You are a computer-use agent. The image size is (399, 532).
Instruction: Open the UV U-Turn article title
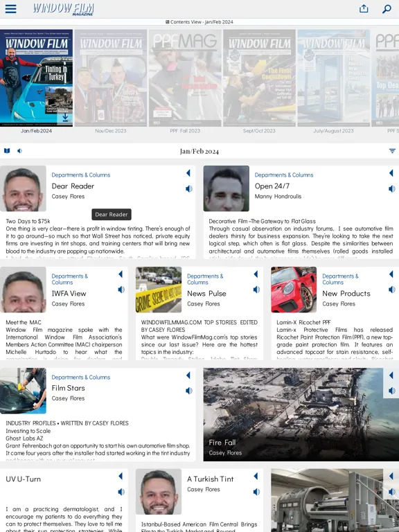coord(23,479)
